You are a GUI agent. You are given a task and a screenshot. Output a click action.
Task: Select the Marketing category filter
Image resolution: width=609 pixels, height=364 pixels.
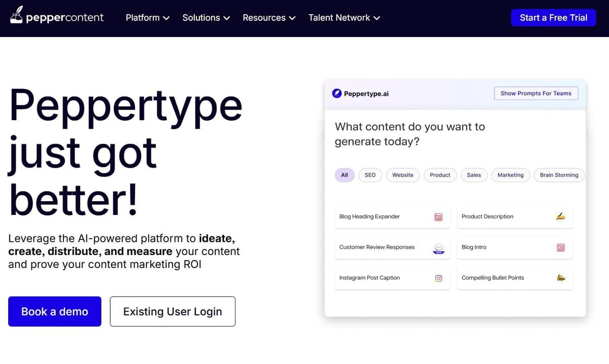(x=511, y=175)
